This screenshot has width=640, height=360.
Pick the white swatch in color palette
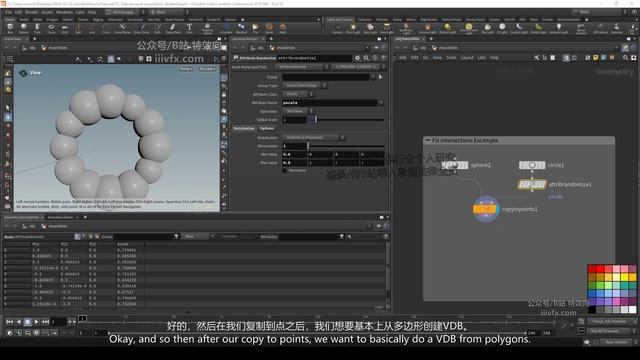(x=632, y=309)
